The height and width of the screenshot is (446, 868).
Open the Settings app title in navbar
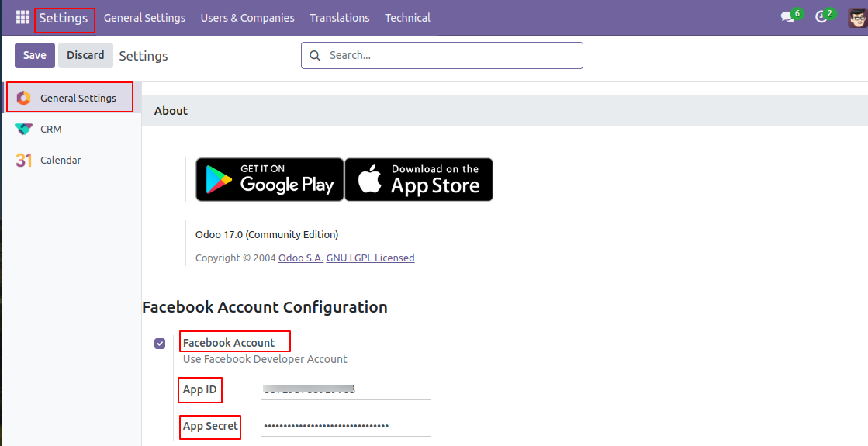[x=63, y=18]
